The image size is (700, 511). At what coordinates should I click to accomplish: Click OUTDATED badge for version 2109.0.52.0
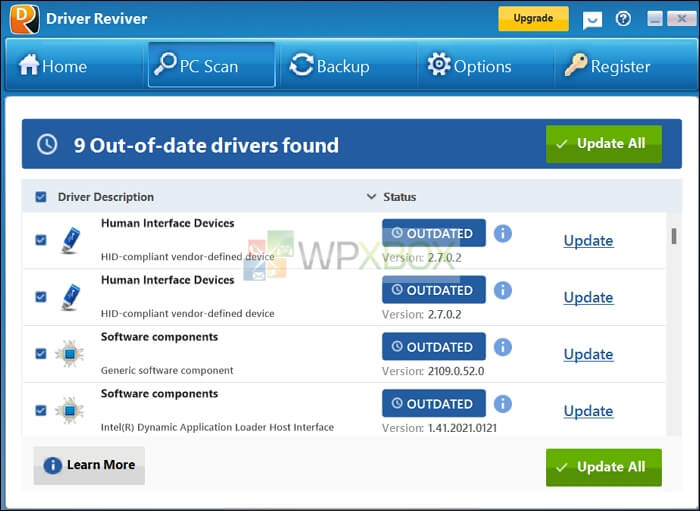click(x=434, y=346)
